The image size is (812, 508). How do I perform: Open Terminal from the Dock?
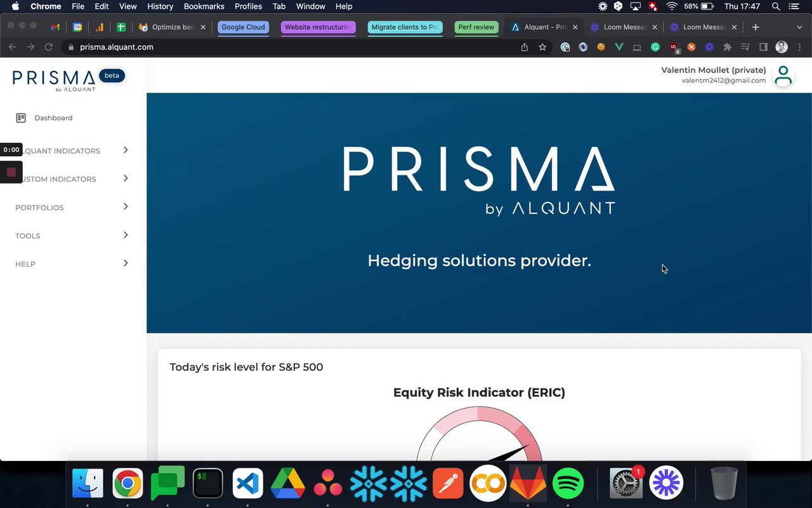[207, 483]
